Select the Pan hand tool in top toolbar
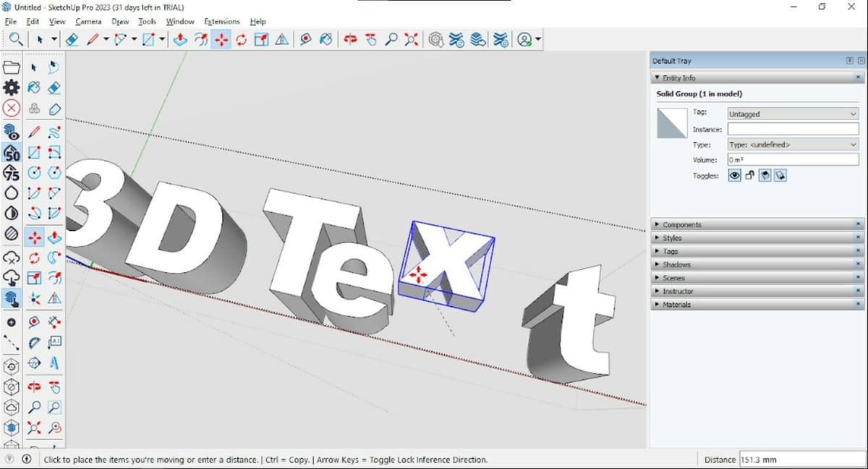The image size is (868, 469). 370,40
